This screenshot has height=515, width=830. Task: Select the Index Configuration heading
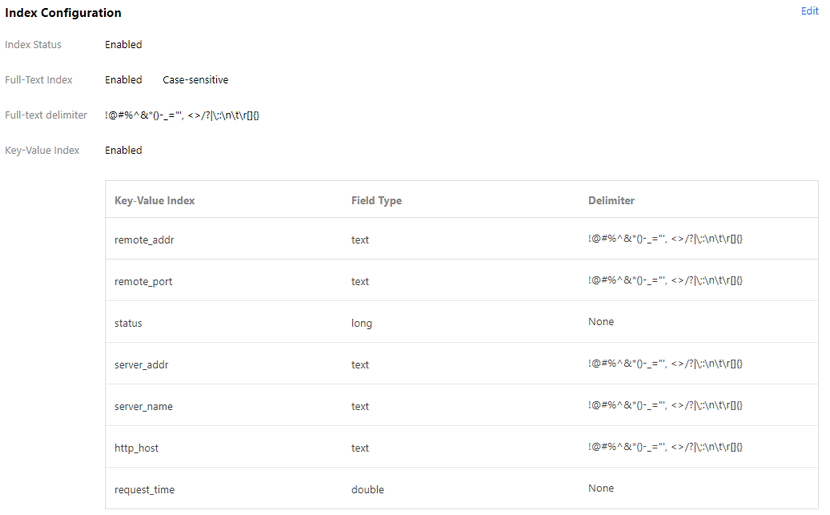pyautogui.click(x=63, y=13)
